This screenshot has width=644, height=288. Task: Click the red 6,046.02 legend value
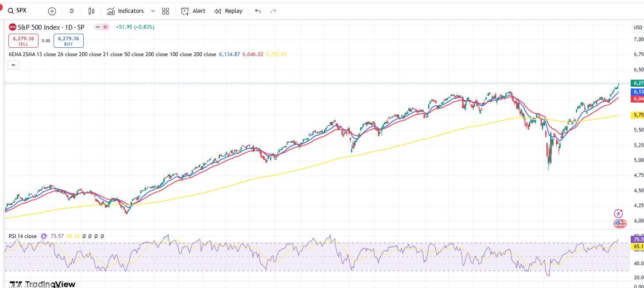(x=253, y=54)
